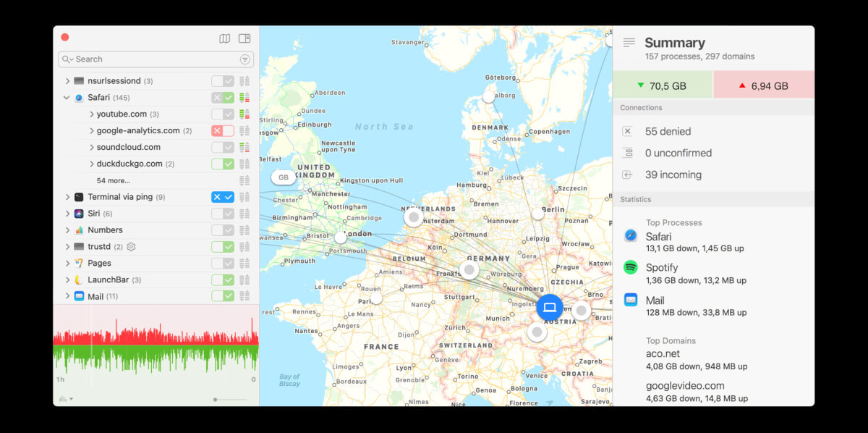This screenshot has height=433, width=868.
Task: Expand the nsurlsessiond row
Action: click(67, 81)
